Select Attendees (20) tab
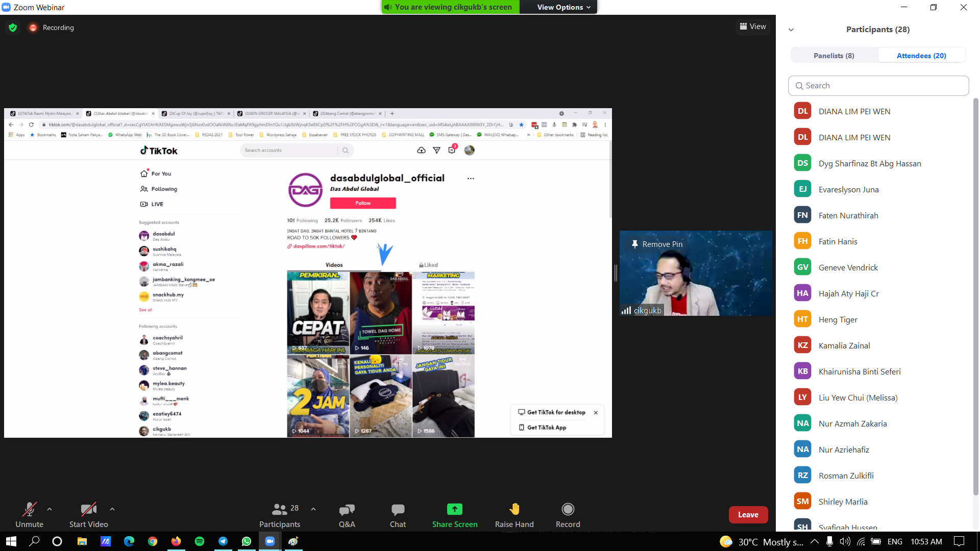The height and width of the screenshot is (551, 980). click(921, 56)
